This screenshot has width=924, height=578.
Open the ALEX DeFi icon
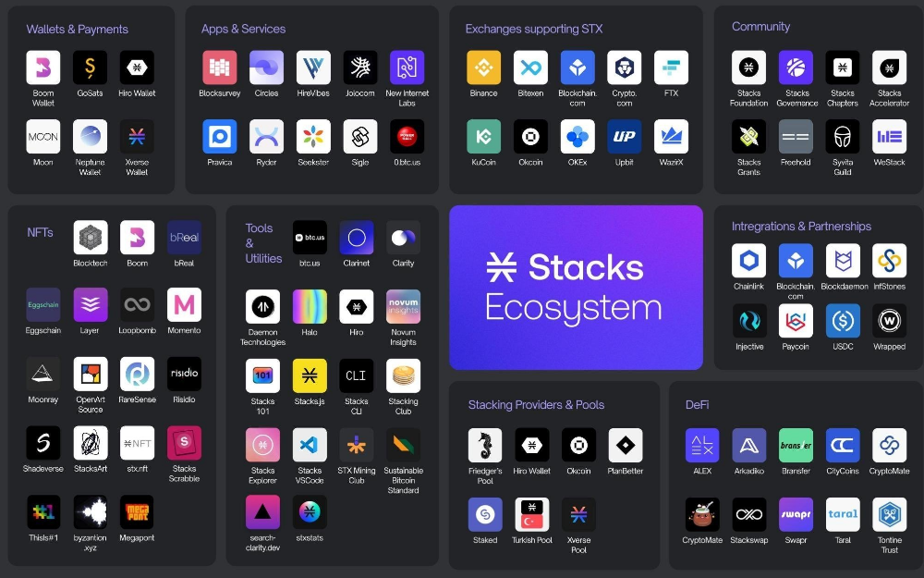pyautogui.click(x=702, y=445)
